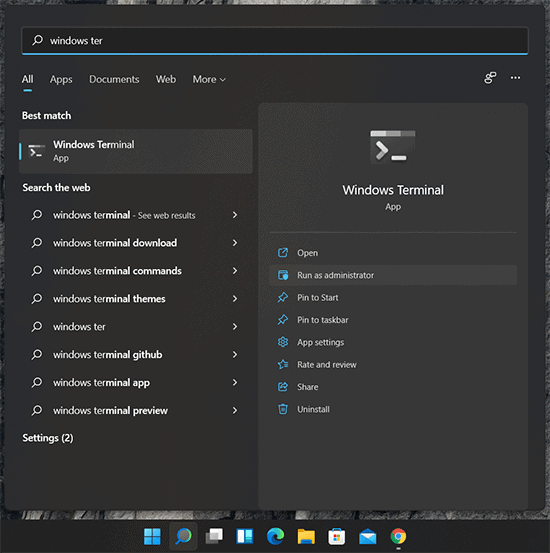Expand arrow for 'windows terminal commands'
The height and width of the screenshot is (553, 550).
coord(235,271)
